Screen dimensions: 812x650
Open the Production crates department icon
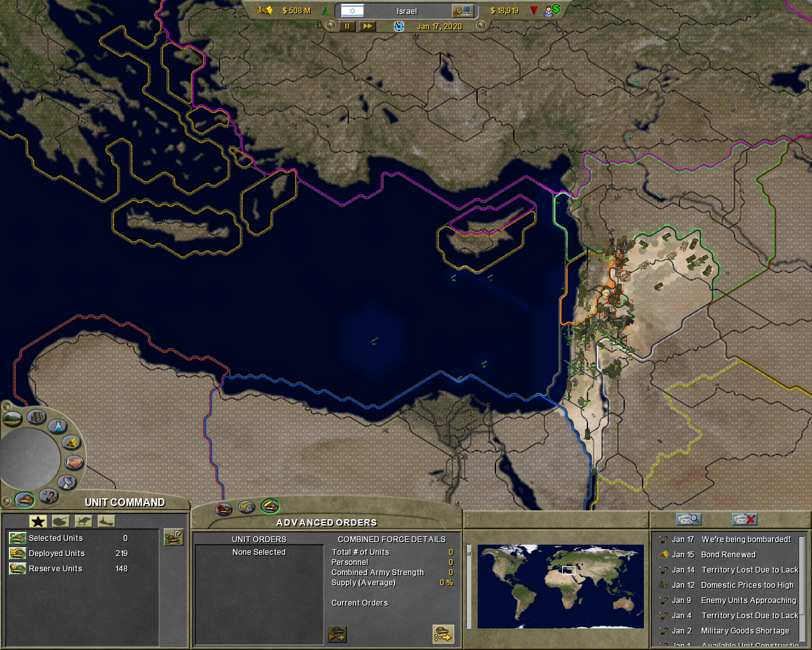[36, 418]
